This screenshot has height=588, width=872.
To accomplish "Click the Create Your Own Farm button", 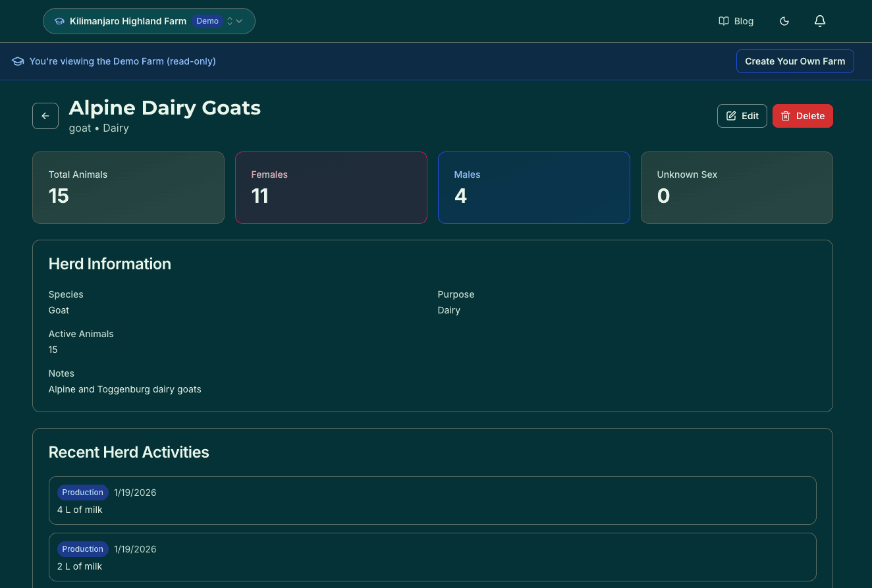I will point(795,61).
